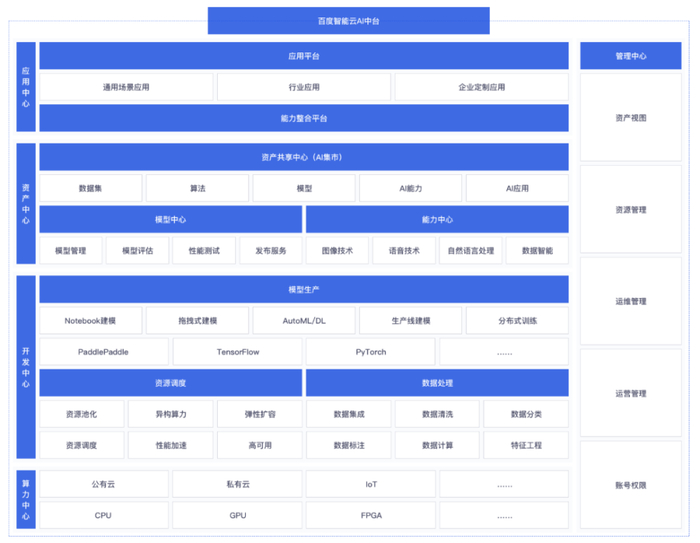Click the 百度智能云AI中台 title banner
This screenshot has width=700, height=543.
348,21
